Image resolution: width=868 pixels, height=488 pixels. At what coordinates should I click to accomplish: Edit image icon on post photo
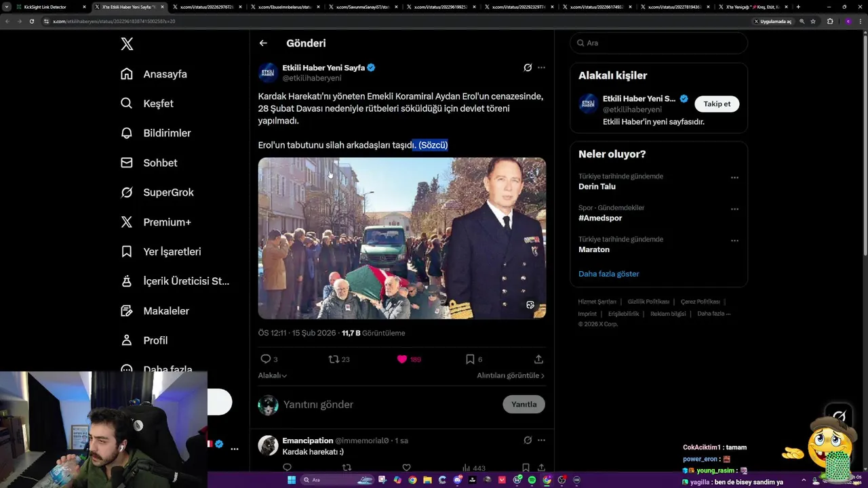pos(530,305)
